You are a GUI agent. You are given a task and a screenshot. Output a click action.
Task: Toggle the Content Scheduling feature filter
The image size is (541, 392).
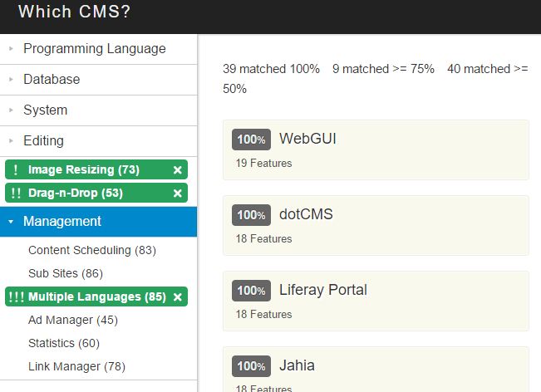(x=91, y=250)
